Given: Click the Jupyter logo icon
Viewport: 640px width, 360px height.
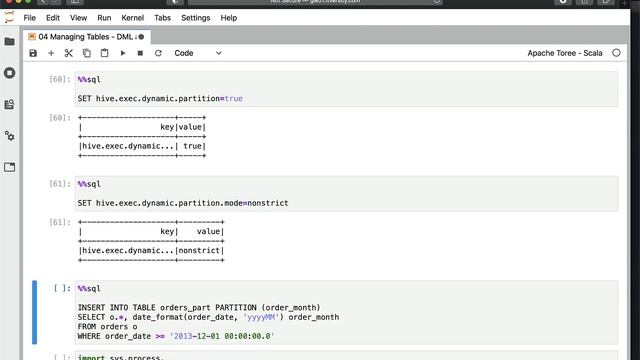Looking at the screenshot, I should pyautogui.click(x=9, y=18).
